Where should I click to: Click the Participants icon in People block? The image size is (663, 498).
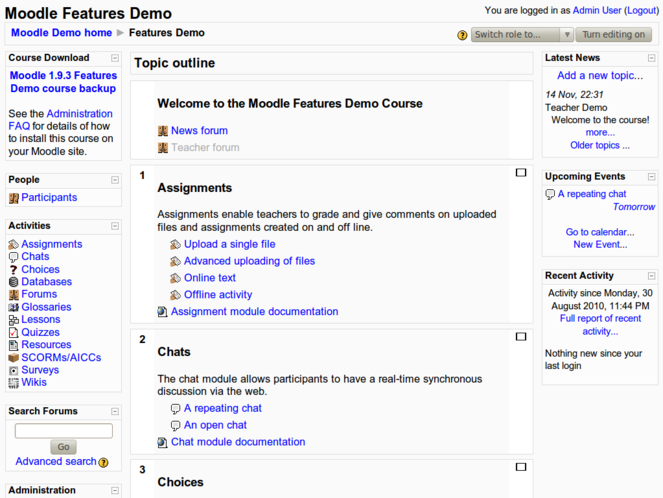click(14, 198)
